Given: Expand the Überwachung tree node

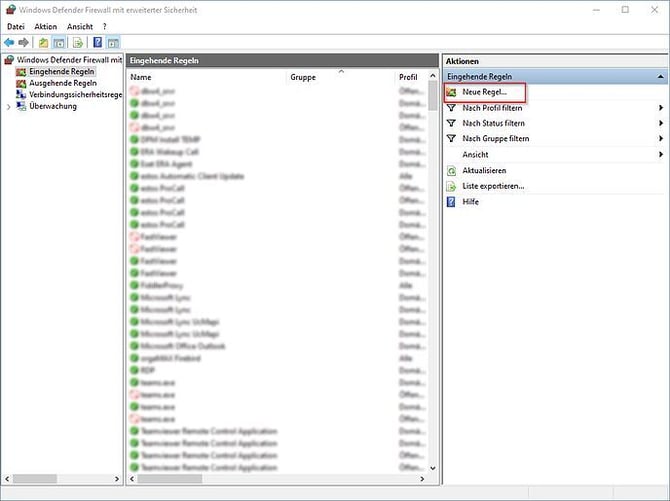Looking at the screenshot, I should pos(9,106).
